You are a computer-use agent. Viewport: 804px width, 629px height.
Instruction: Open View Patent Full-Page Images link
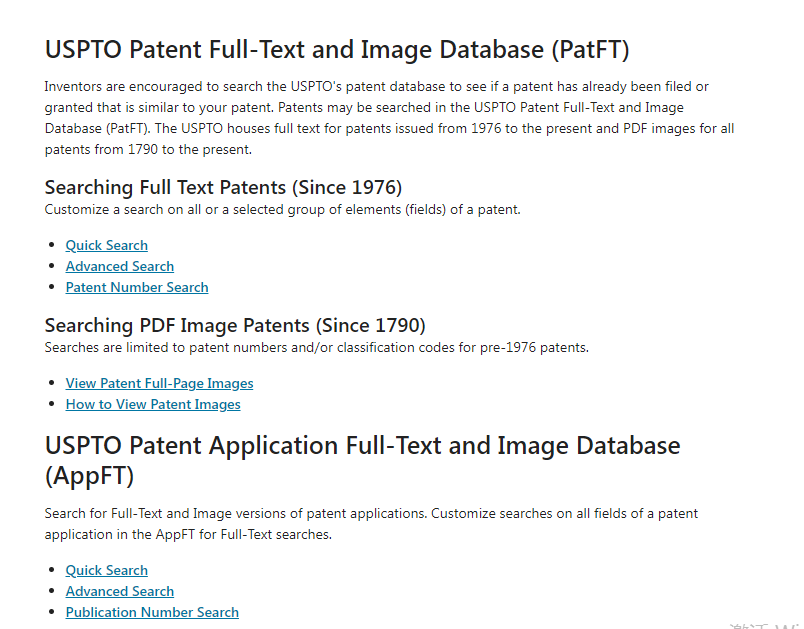click(x=159, y=383)
